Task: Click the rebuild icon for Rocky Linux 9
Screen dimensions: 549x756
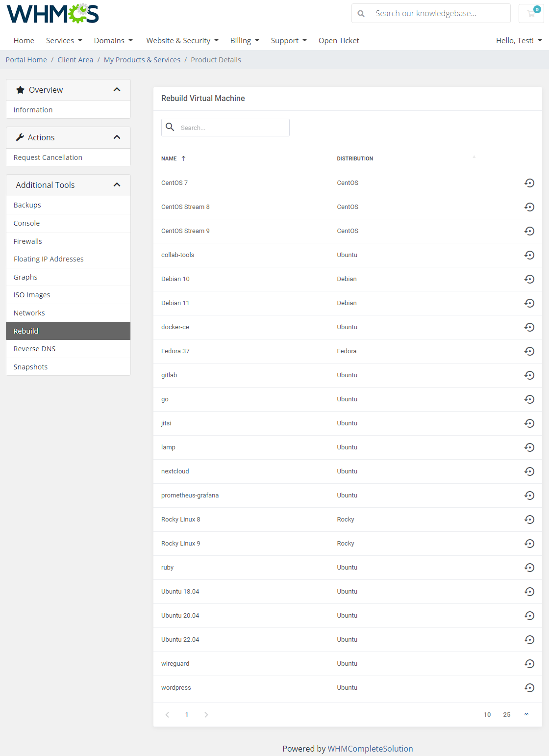Action: coord(529,544)
